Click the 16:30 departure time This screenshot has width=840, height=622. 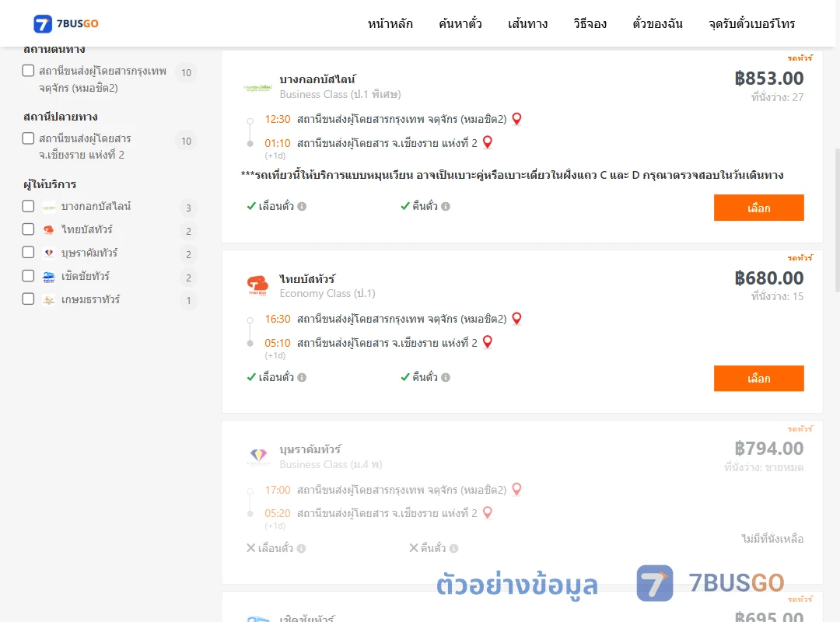click(278, 319)
